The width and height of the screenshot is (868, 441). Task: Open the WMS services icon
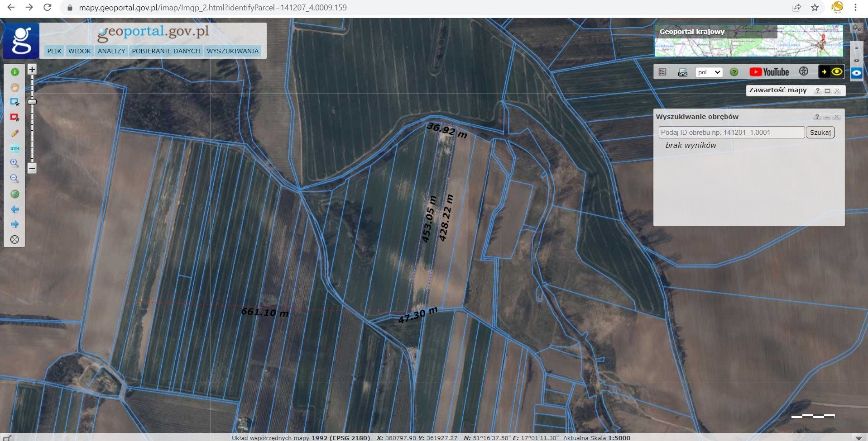[x=682, y=72]
